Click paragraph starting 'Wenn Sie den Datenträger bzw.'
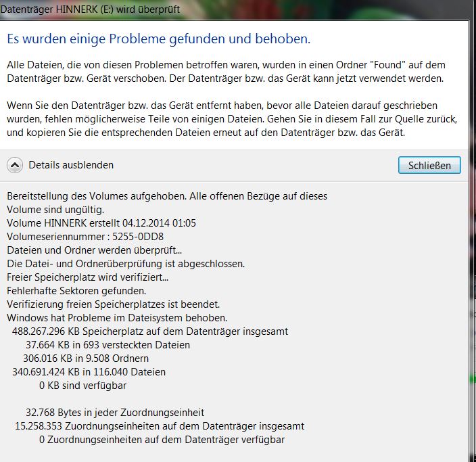476x462 pixels. coord(232,119)
